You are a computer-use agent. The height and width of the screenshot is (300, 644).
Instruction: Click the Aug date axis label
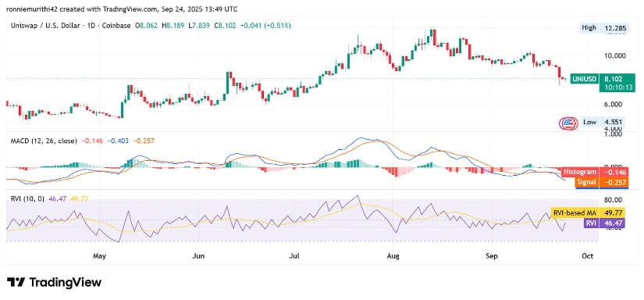coord(393,256)
